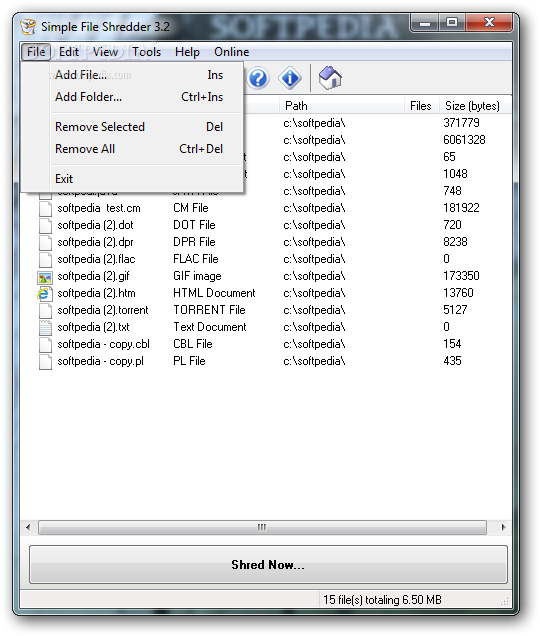The width and height of the screenshot is (540, 636).
Task: Click the softpedia (2).gif image icon
Action: 45,277
